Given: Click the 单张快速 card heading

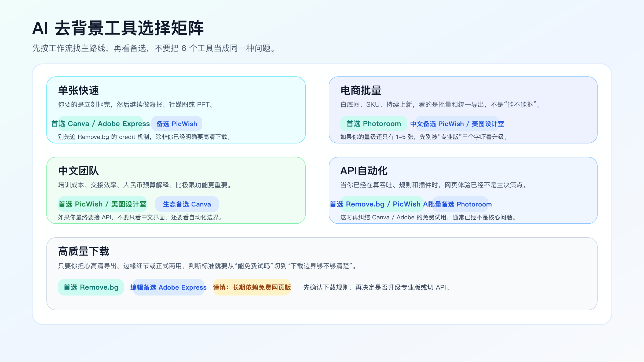Looking at the screenshot, I should coord(79,90).
